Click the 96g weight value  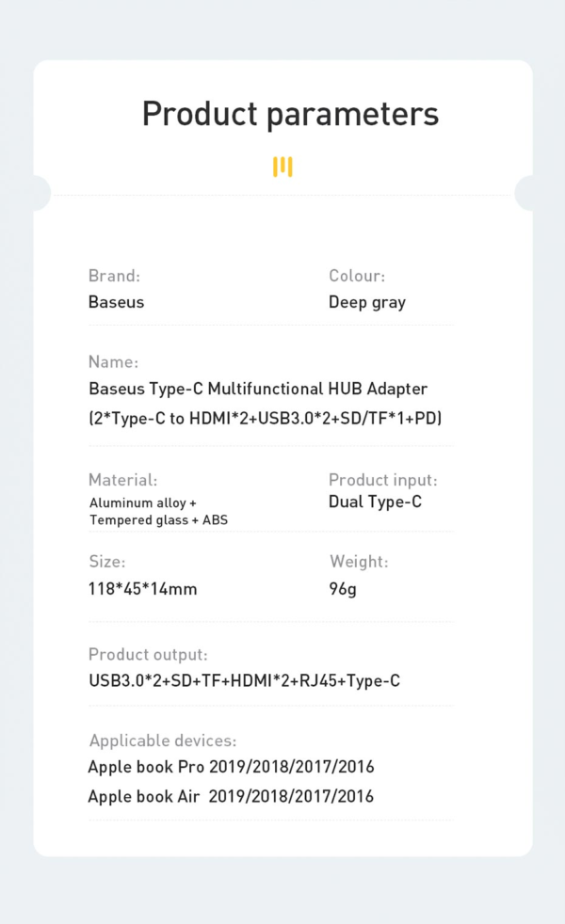(x=343, y=589)
